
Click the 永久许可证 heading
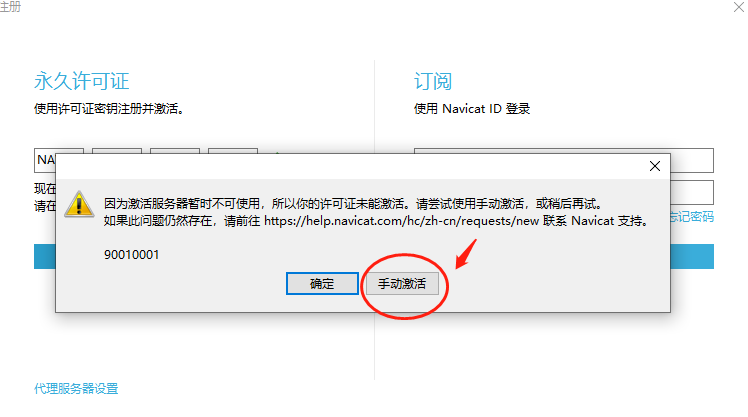coord(82,81)
